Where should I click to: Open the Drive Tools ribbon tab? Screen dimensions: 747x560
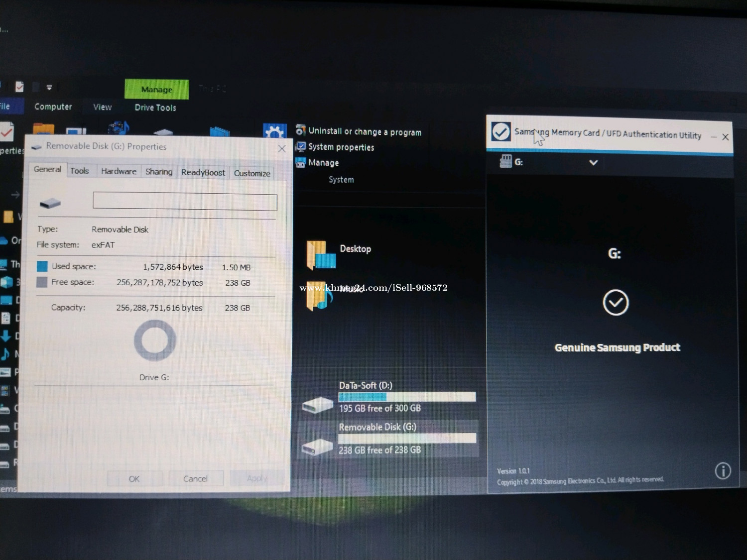point(155,108)
